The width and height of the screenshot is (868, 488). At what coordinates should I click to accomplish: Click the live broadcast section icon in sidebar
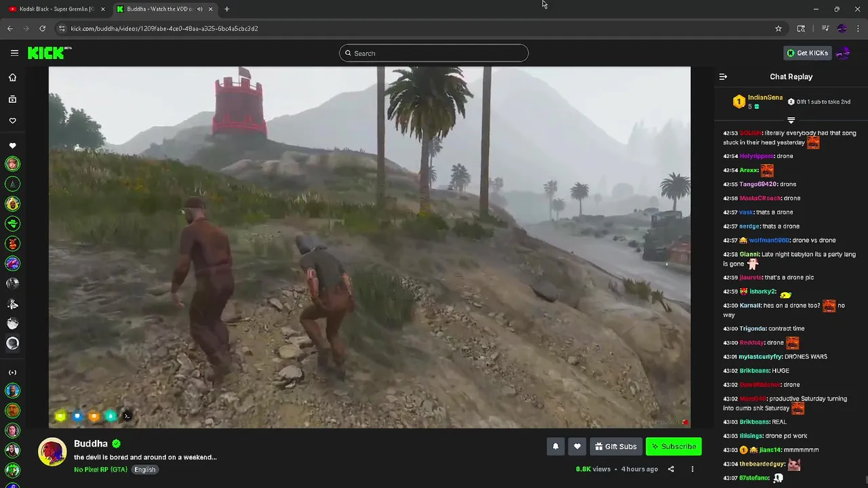(12, 372)
